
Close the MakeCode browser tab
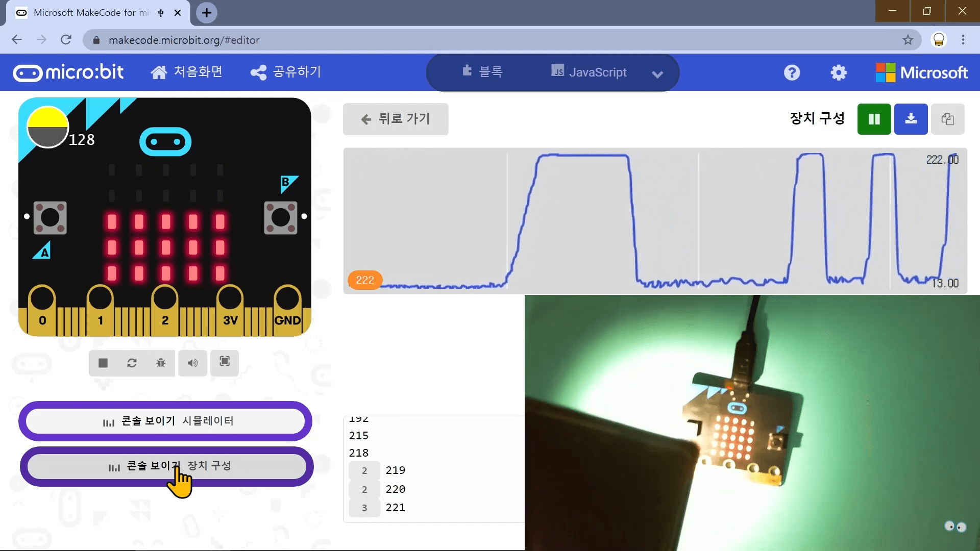178,13
